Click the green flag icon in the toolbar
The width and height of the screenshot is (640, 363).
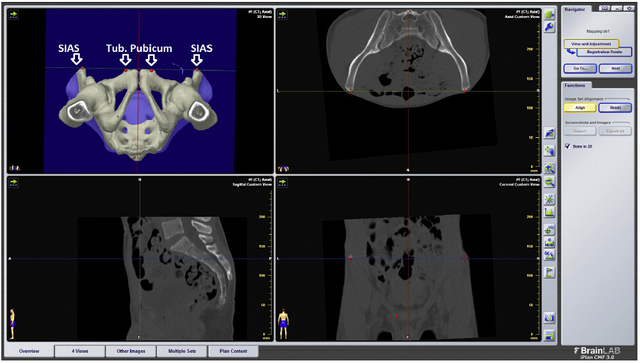pyautogui.click(x=549, y=272)
